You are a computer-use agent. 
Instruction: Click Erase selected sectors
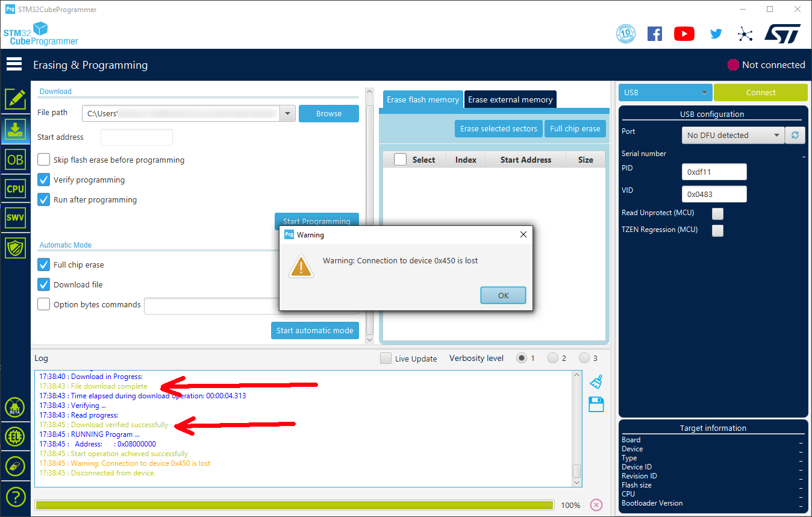coord(499,128)
